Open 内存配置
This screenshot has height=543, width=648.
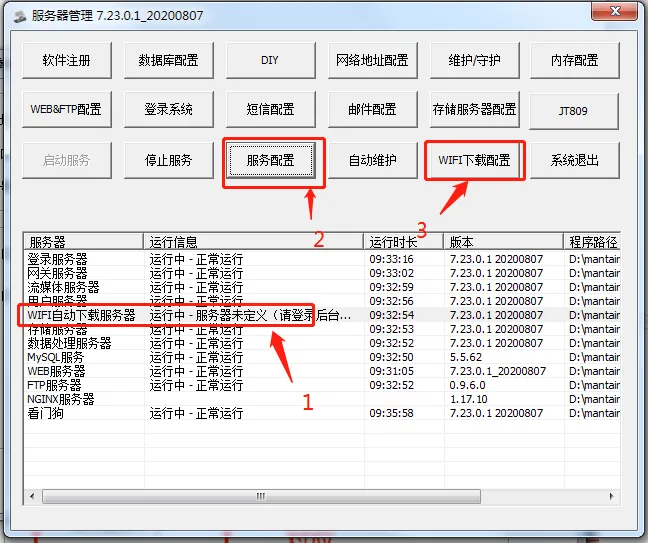point(574,60)
